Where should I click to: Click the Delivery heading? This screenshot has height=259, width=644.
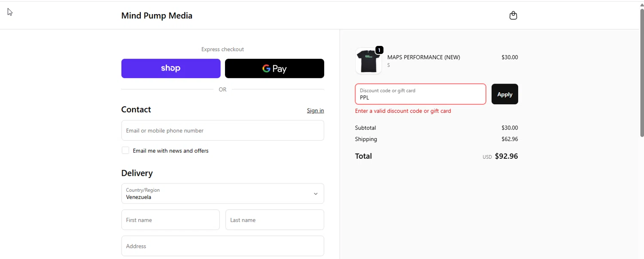pos(137,173)
